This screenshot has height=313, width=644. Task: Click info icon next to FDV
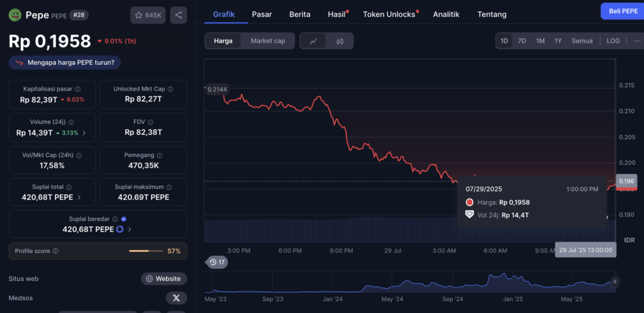(150, 122)
